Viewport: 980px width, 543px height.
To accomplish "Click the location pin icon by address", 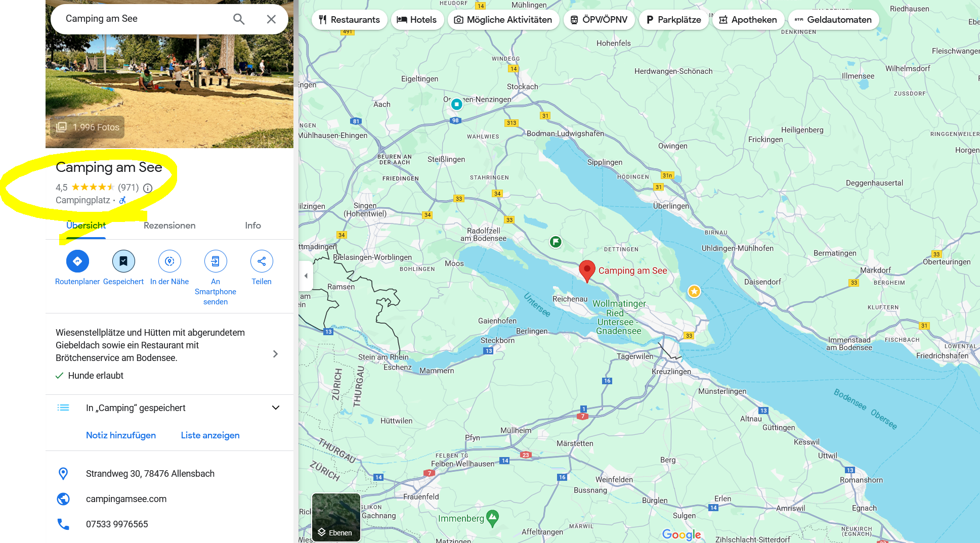I will (63, 474).
